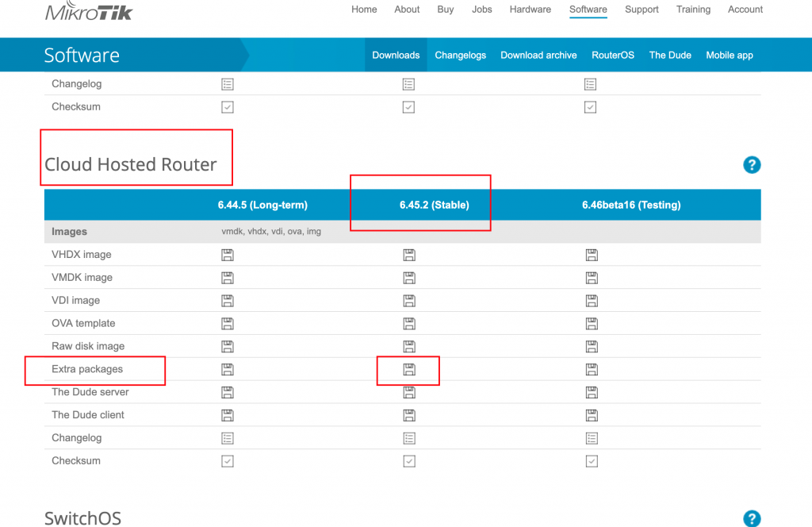Screen dimensions: 812x527
Task: Open the Hardware menu item
Action: 530,10
